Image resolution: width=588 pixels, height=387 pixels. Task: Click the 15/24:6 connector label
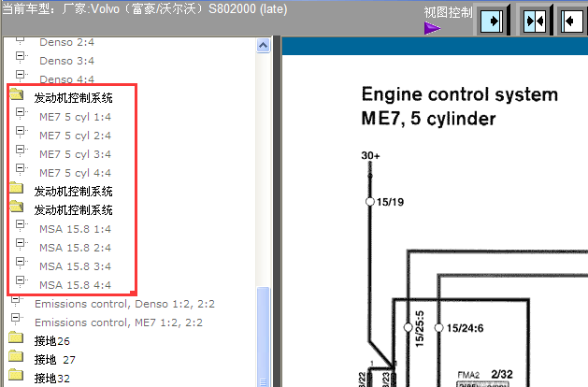(465, 328)
